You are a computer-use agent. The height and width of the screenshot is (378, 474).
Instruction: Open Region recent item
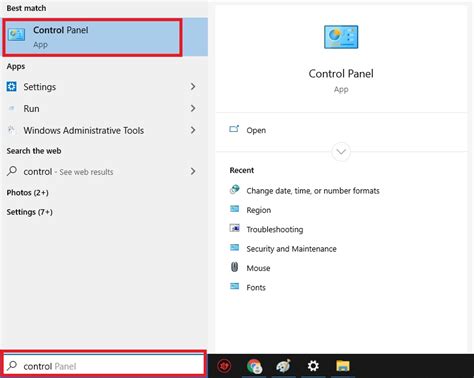(x=259, y=210)
